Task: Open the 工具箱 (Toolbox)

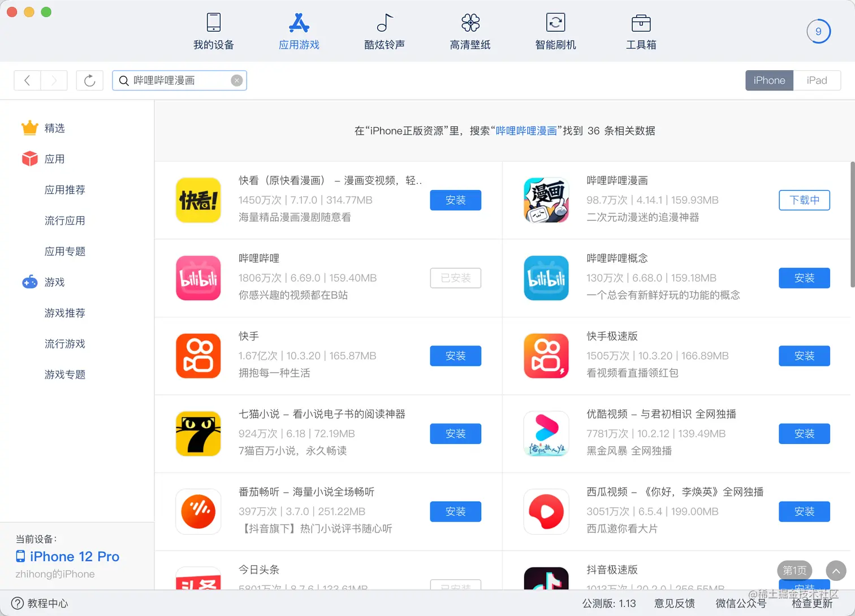Action: click(641, 31)
